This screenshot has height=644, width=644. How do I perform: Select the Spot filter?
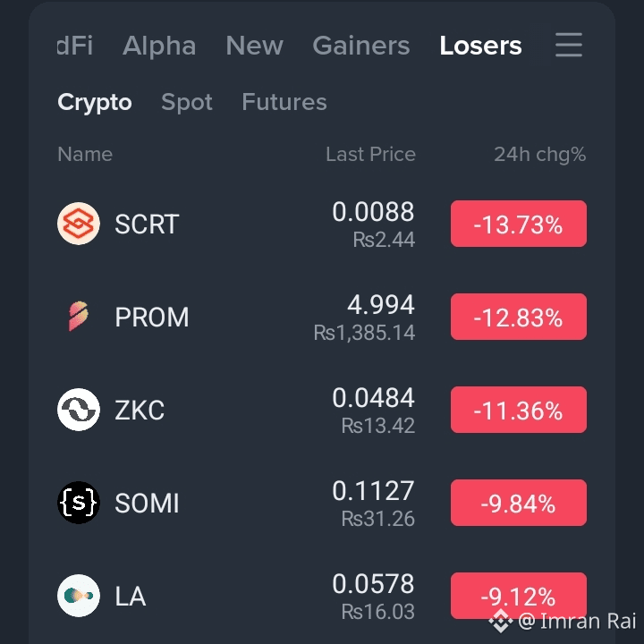(186, 102)
